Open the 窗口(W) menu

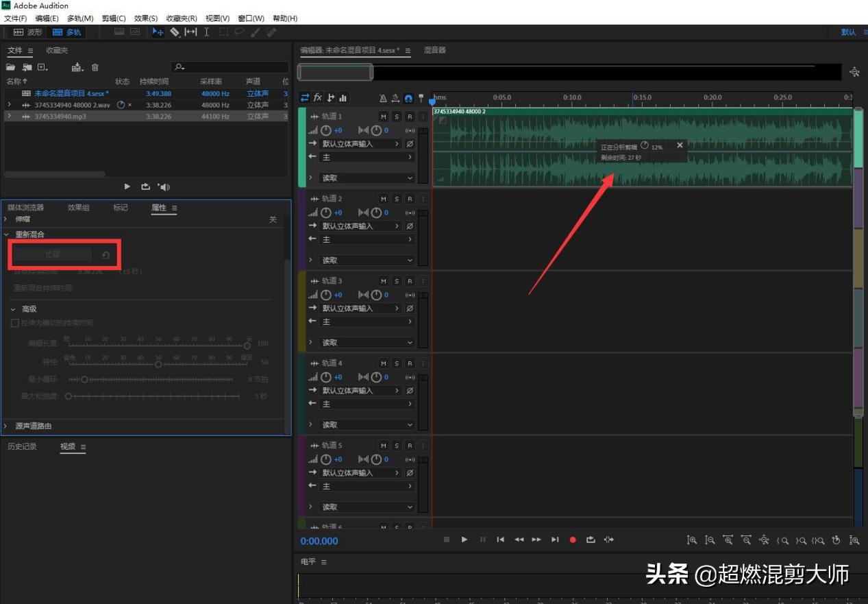click(251, 19)
